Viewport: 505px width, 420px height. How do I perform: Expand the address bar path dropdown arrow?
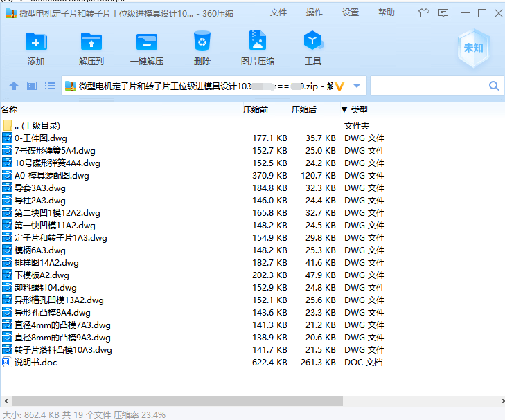(x=357, y=86)
